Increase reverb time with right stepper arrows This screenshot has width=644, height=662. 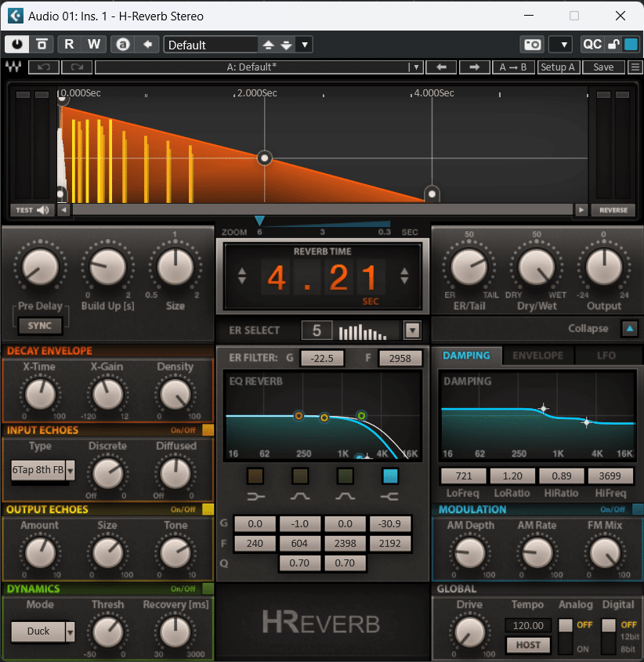[x=404, y=276]
